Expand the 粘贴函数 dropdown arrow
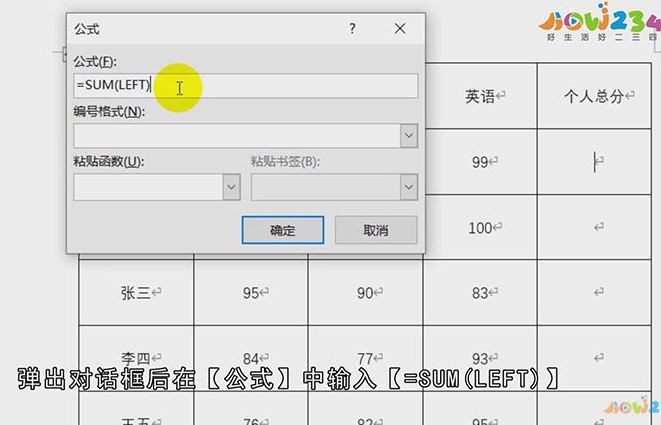This screenshot has width=661, height=425. [x=231, y=187]
